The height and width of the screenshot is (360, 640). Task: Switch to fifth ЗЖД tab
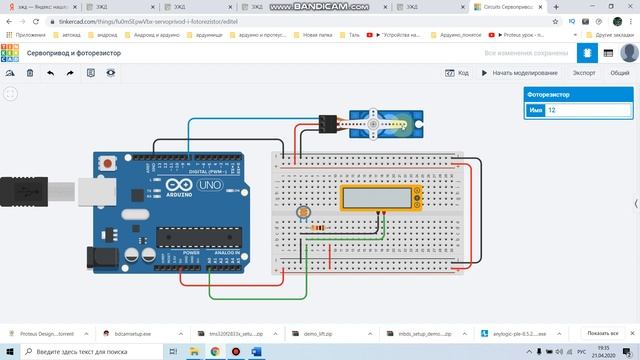pos(431,7)
